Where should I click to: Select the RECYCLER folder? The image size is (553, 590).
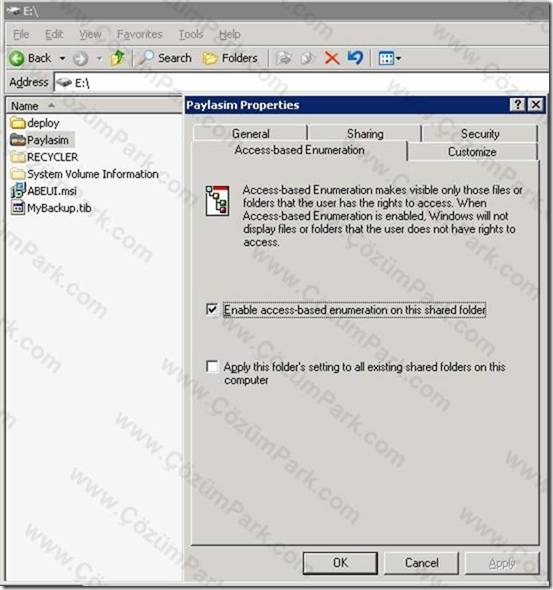44,157
